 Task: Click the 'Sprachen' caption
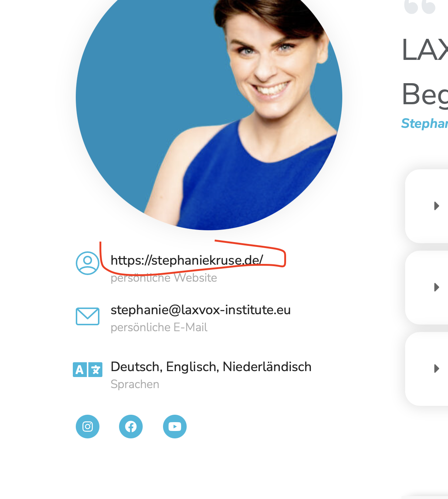point(135,384)
